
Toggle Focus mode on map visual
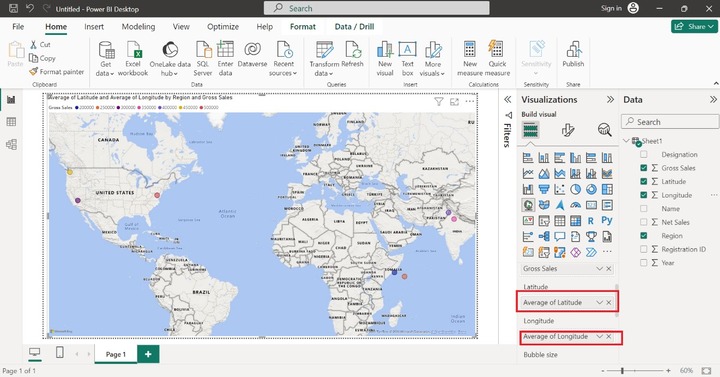[x=454, y=102]
